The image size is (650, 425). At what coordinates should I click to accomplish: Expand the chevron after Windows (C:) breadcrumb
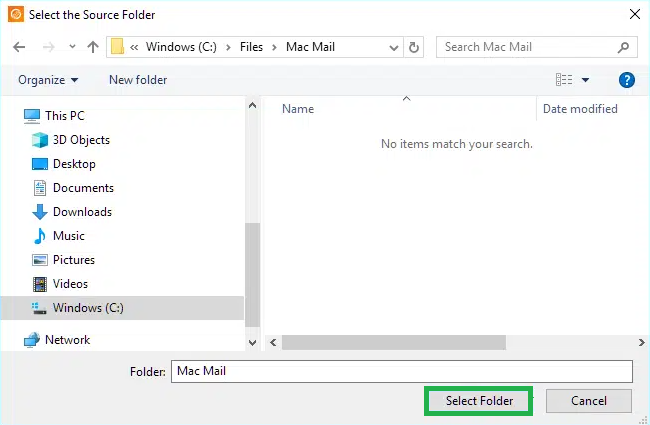point(228,47)
